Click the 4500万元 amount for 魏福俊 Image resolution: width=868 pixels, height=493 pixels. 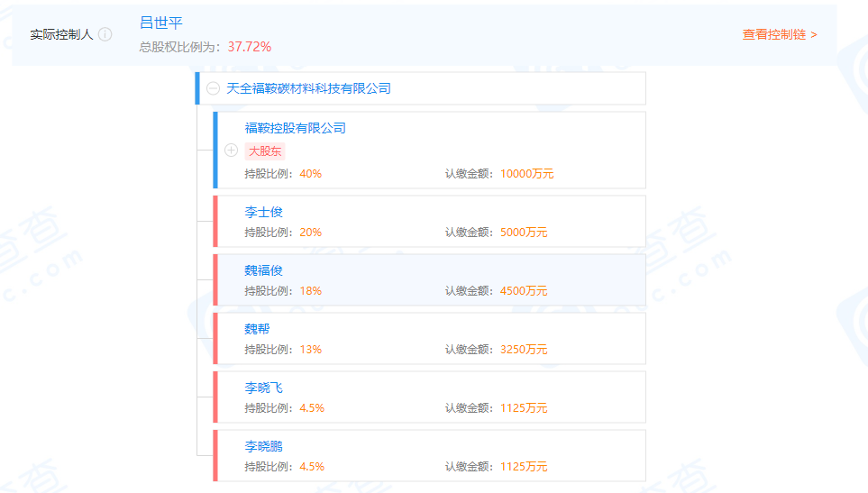pyautogui.click(x=523, y=291)
